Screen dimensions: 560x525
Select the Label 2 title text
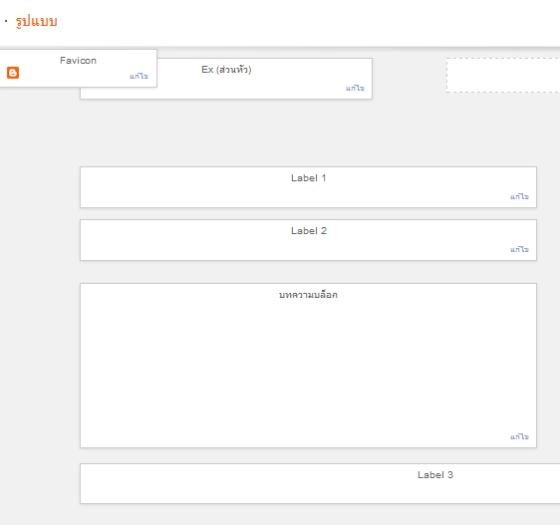pos(309,231)
